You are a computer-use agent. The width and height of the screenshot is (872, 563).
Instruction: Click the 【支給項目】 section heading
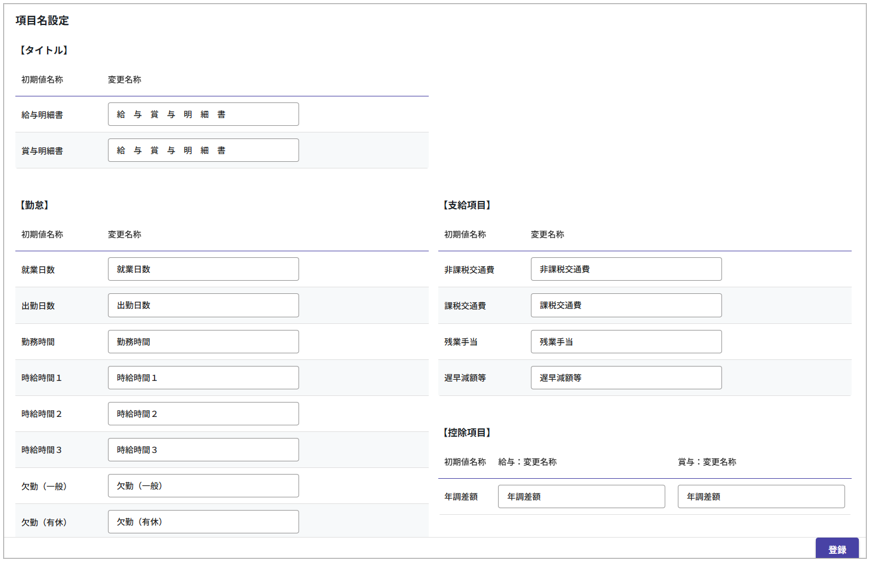point(466,205)
